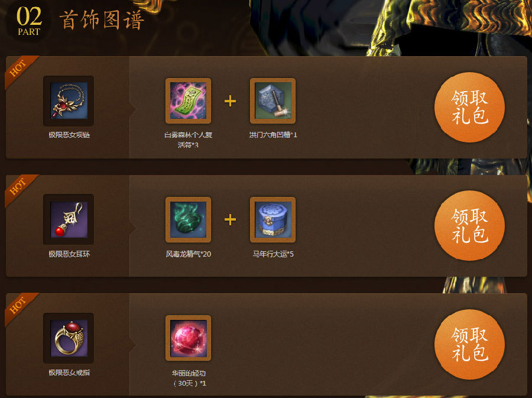
Task: Claim the earring gift pack with 领取礼包
Action: 469,226
